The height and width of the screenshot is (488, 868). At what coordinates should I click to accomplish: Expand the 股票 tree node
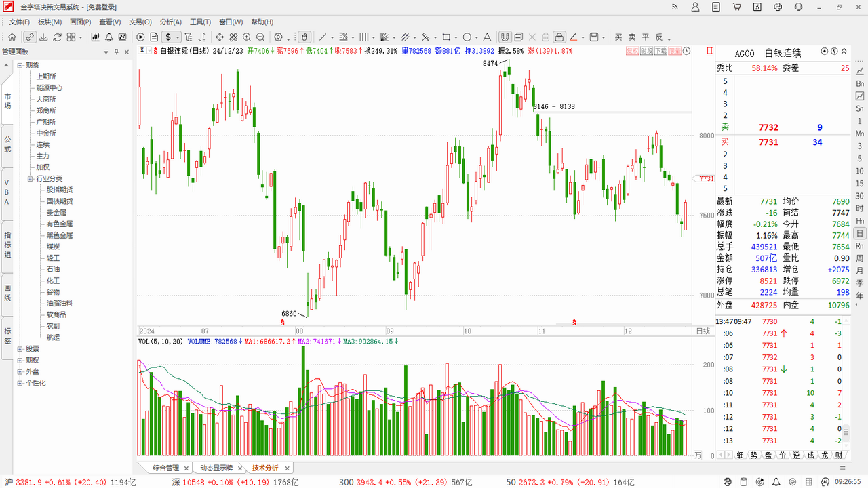pos(20,349)
